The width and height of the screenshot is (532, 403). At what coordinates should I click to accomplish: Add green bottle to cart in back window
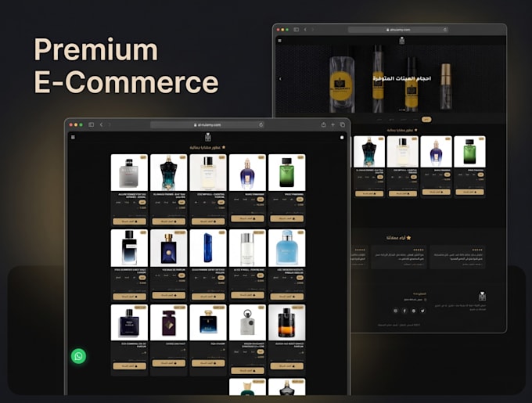pos(469,192)
